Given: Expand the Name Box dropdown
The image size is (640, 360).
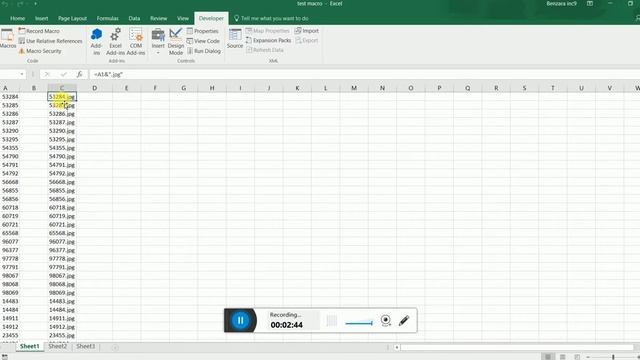Looking at the screenshot, I should tap(22, 74).
